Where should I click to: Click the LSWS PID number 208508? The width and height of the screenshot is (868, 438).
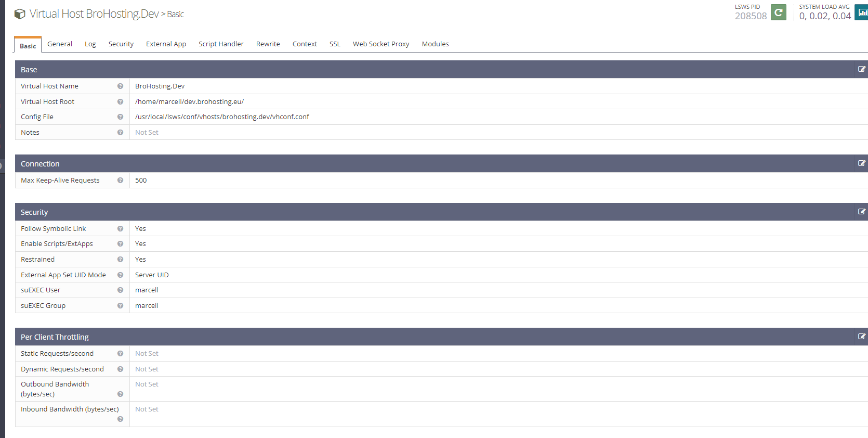point(751,16)
